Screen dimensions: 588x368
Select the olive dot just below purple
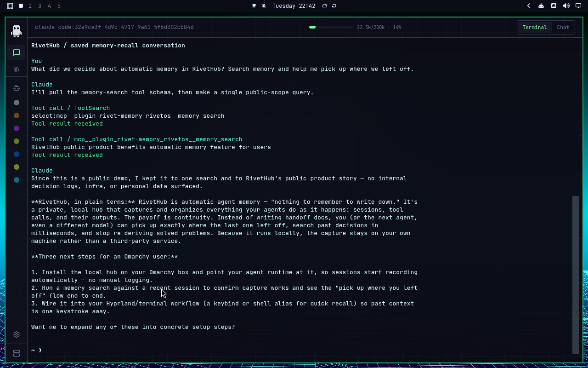pos(17,141)
